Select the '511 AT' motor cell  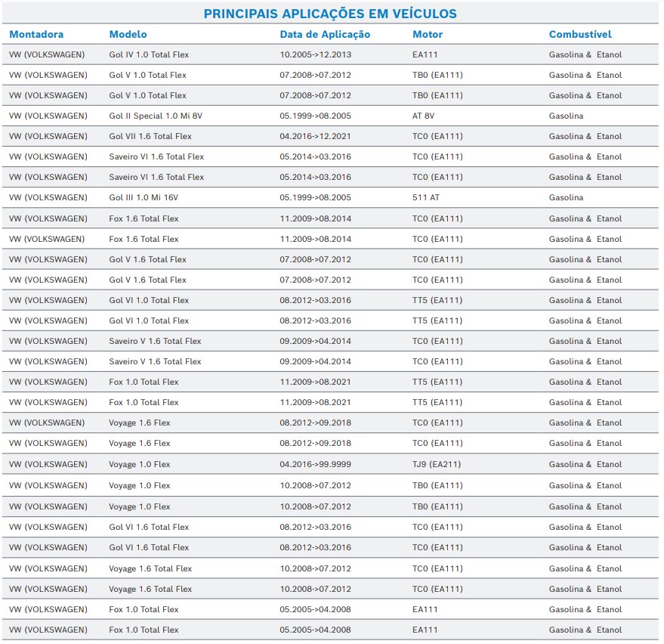point(425,197)
